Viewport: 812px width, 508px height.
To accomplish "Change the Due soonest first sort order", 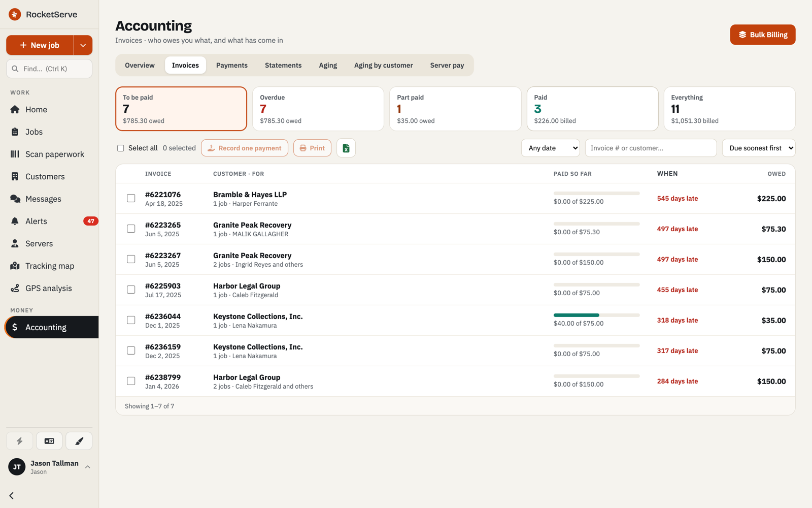I will tap(759, 148).
